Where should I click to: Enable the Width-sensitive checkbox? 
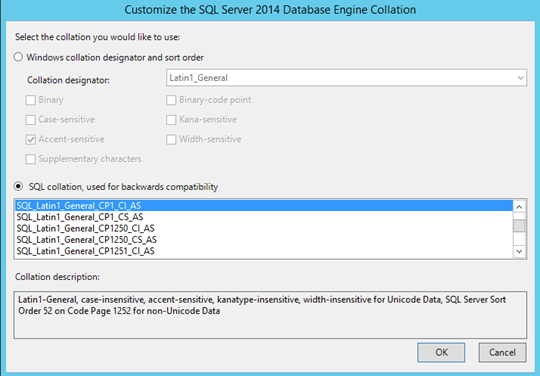pyautogui.click(x=171, y=139)
